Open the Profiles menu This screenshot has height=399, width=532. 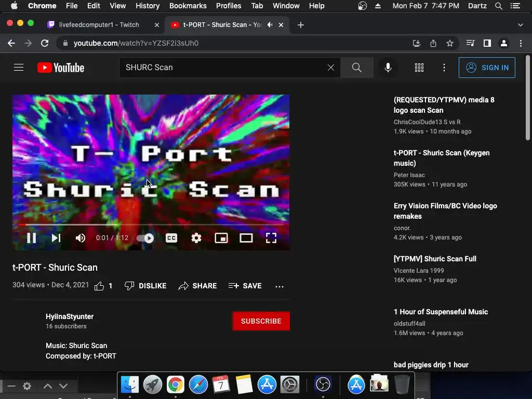click(229, 6)
